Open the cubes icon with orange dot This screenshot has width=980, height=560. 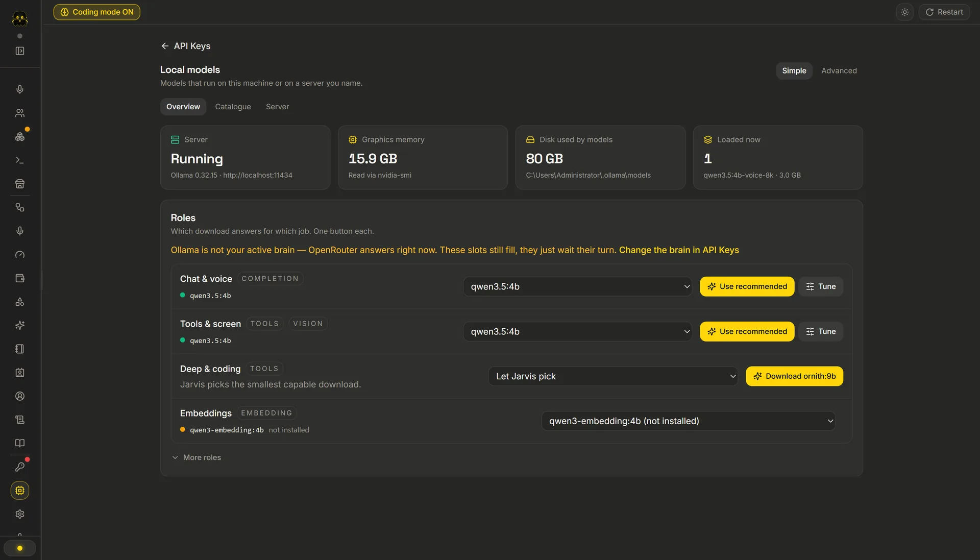20,137
